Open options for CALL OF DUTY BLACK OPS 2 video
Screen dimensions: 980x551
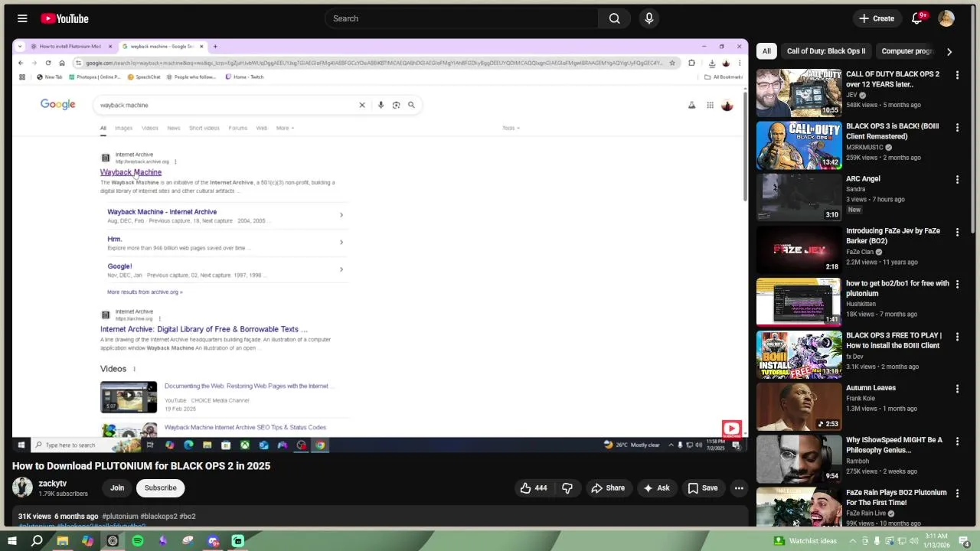coord(957,75)
